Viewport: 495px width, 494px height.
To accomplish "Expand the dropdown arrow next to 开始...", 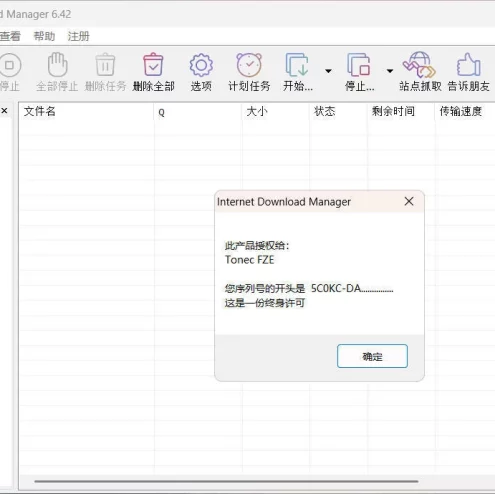I will click(x=328, y=71).
